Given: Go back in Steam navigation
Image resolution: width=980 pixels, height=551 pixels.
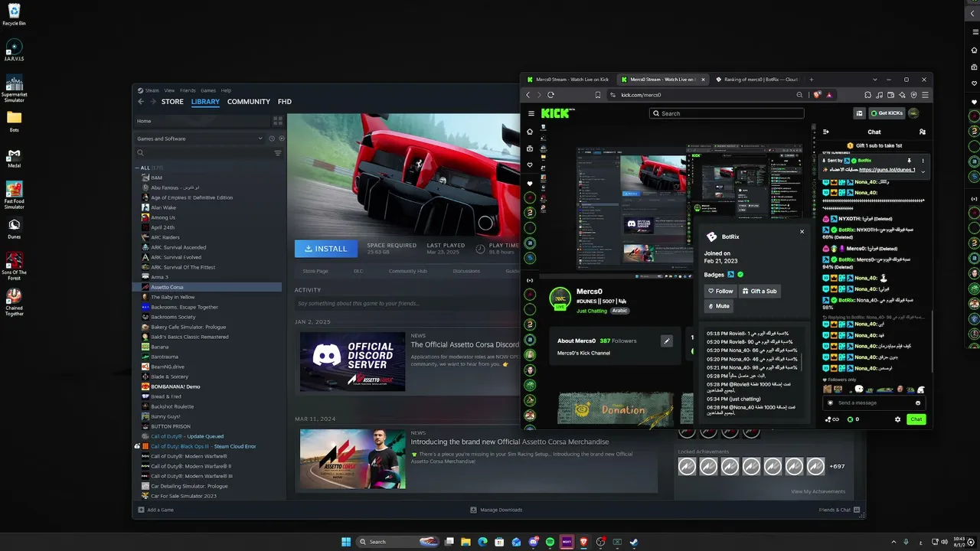Looking at the screenshot, I should (141, 102).
